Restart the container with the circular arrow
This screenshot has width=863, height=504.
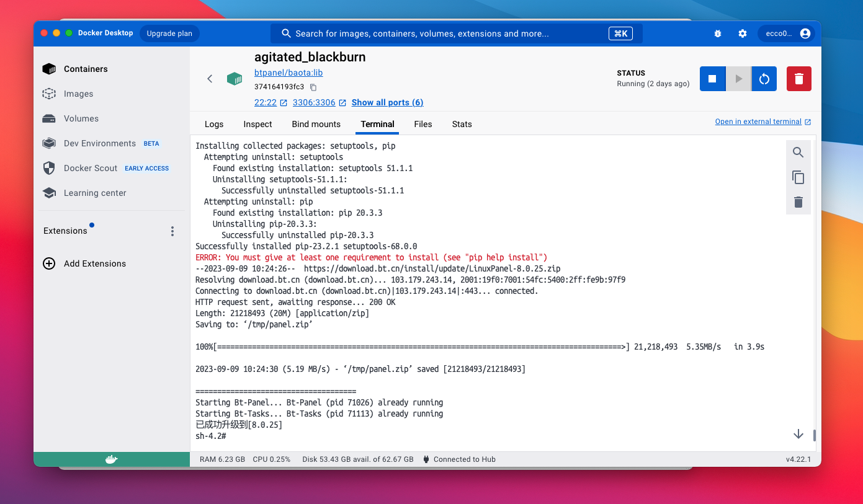(x=764, y=79)
